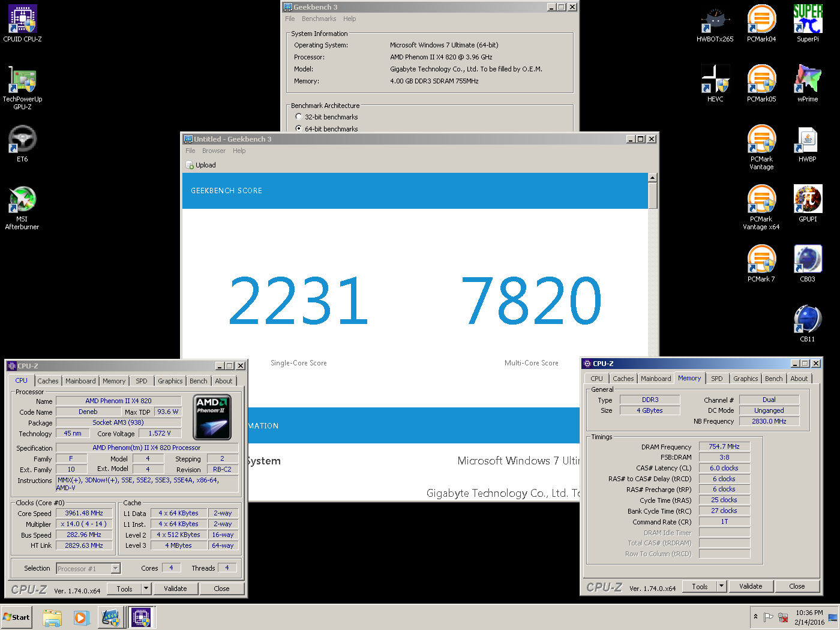Click the Specification field in CPU-Z
This screenshot has width=840, height=630.
[x=146, y=448]
